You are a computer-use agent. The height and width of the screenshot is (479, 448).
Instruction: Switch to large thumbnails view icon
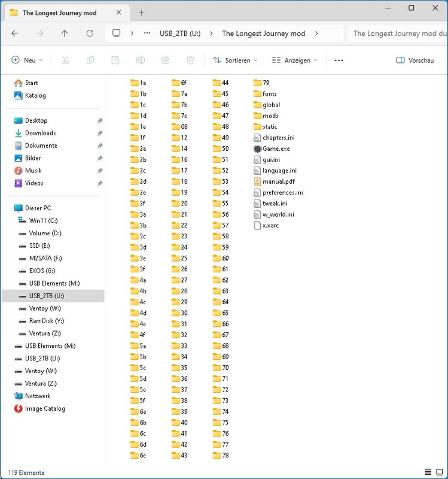pos(440,472)
